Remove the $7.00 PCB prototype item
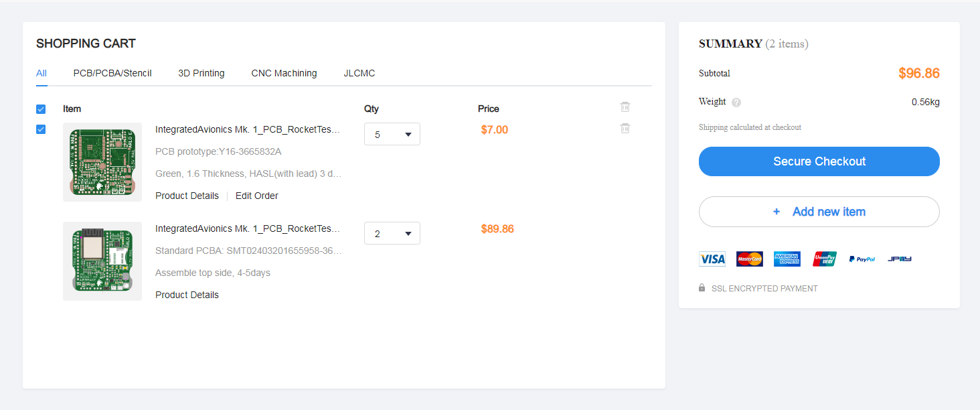Image resolution: width=980 pixels, height=410 pixels. click(x=625, y=128)
